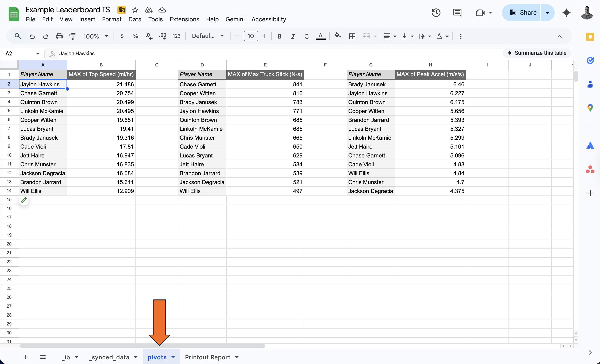Click the horizontal scrollbar

tap(142, 346)
